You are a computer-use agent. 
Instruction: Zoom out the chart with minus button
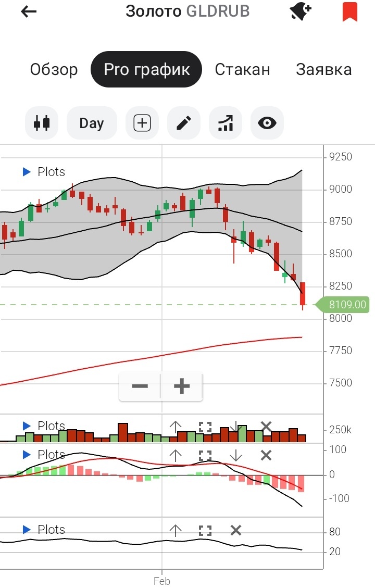click(140, 386)
